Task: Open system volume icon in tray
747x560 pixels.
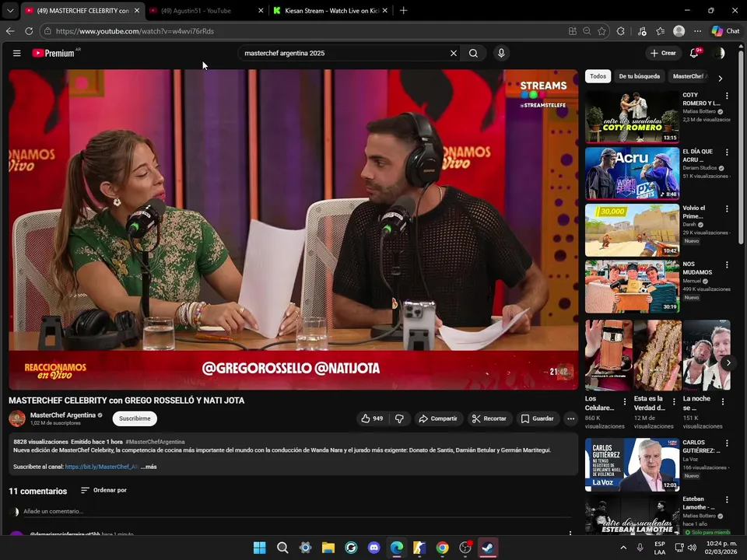Action: (693, 548)
